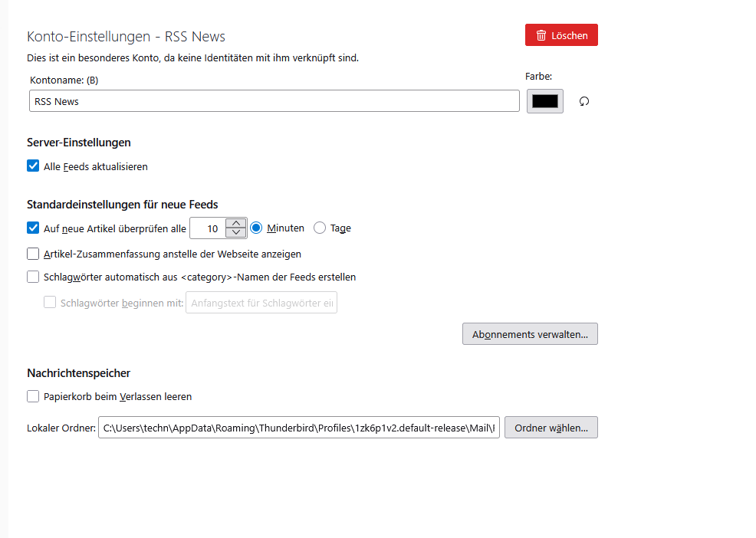Viewport: 756px width, 538px height.
Task: Increase article check interval with up arrow
Action: tap(235, 223)
